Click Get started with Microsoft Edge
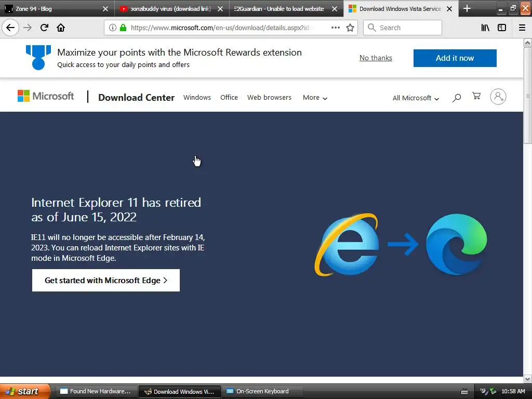This screenshot has height=399, width=532. (x=106, y=280)
